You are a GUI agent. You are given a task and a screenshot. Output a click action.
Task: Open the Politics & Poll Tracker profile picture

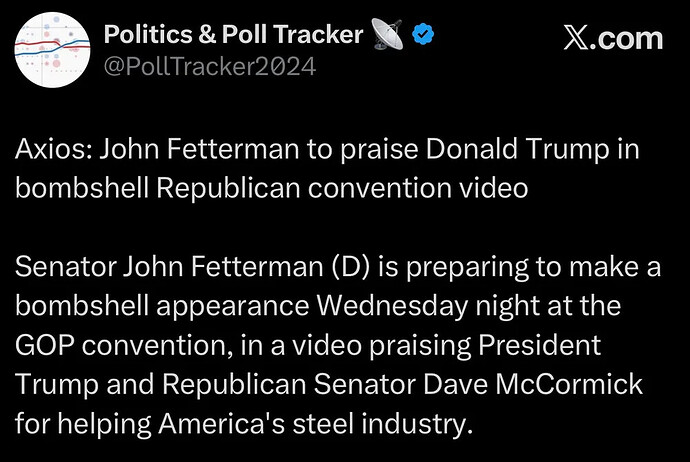[52, 50]
